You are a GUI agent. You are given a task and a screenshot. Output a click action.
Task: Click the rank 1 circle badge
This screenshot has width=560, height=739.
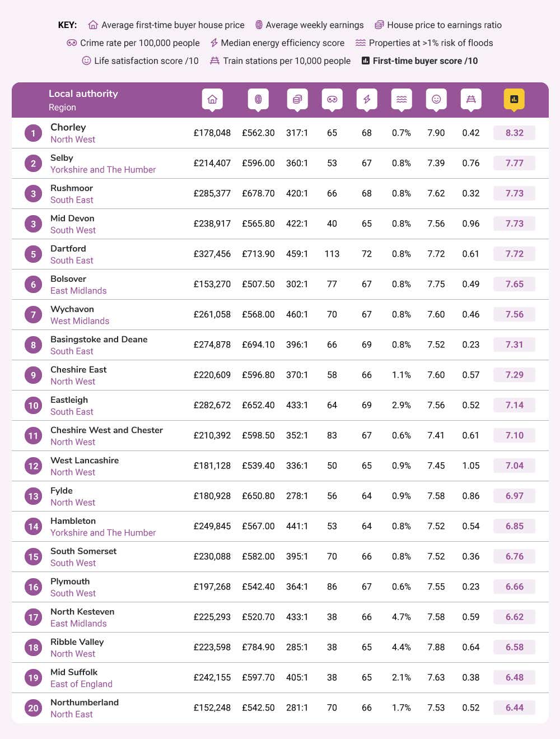pos(33,133)
